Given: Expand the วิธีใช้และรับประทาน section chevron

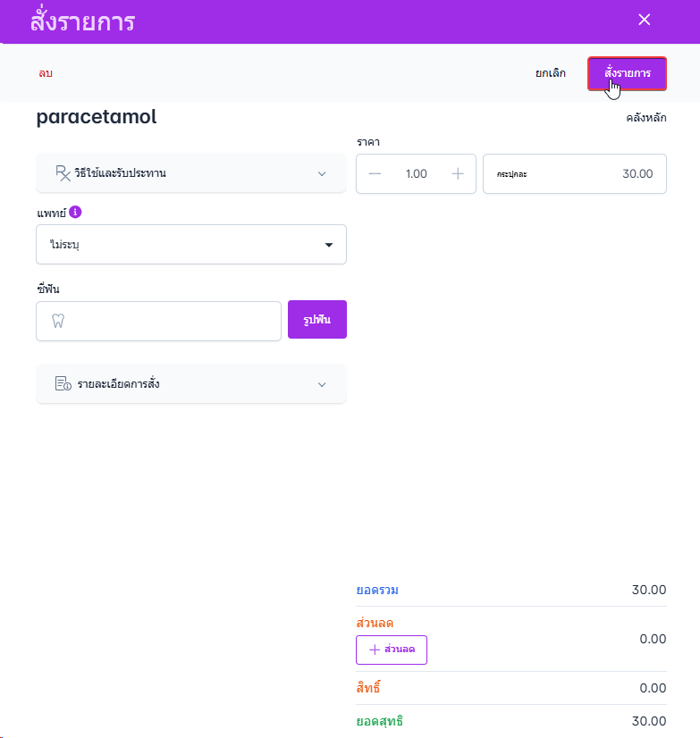Looking at the screenshot, I should pos(323,173).
